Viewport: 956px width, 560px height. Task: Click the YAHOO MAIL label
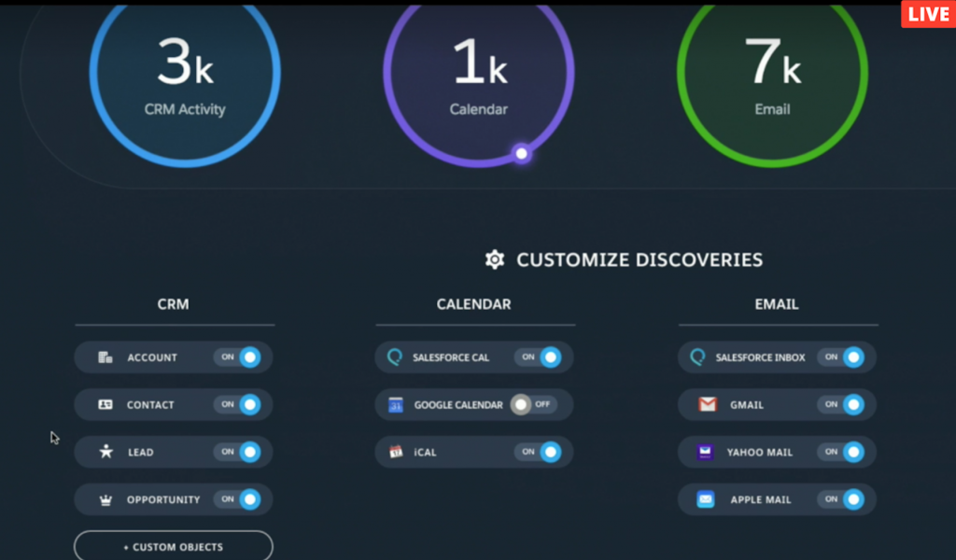coord(760,452)
